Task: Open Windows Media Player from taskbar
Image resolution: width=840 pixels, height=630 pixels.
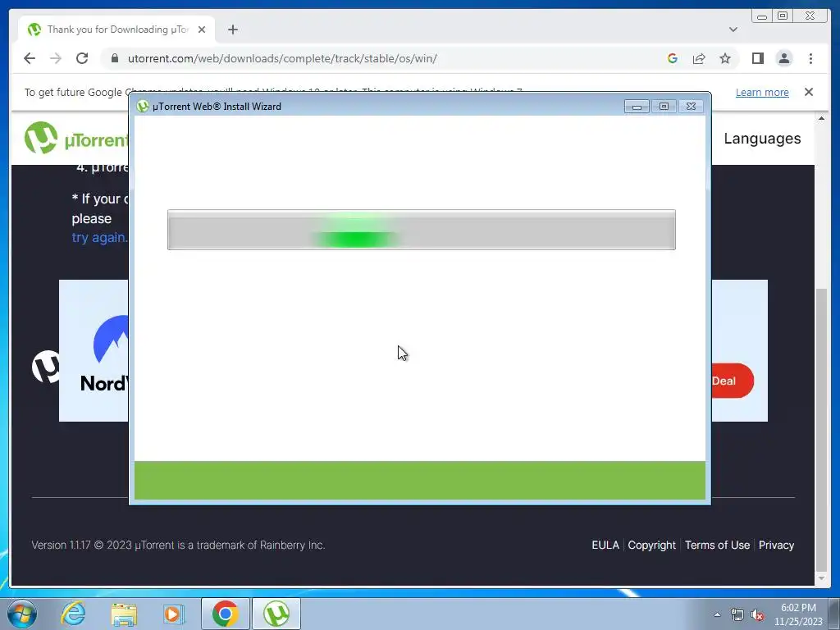Action: point(174,614)
